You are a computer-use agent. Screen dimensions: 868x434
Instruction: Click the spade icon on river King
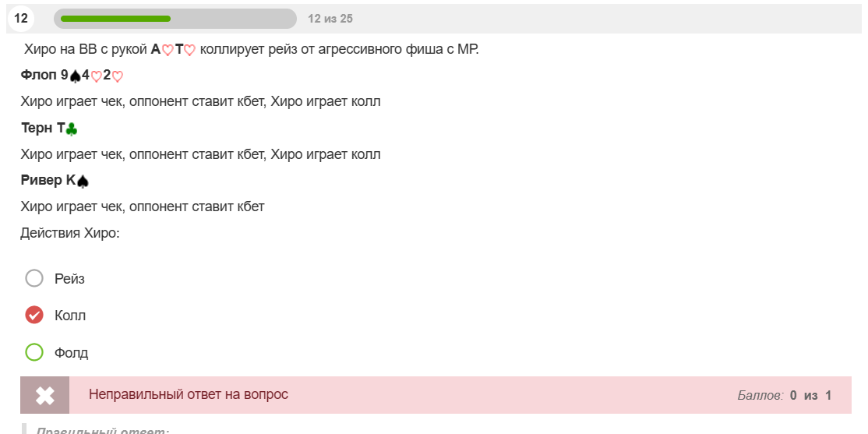point(83,181)
